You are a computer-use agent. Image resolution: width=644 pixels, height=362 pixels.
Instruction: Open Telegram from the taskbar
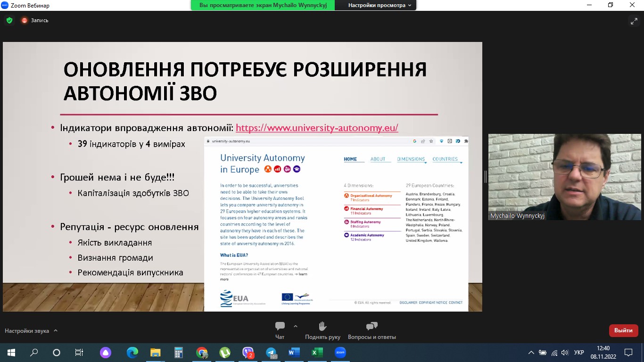click(x=271, y=353)
